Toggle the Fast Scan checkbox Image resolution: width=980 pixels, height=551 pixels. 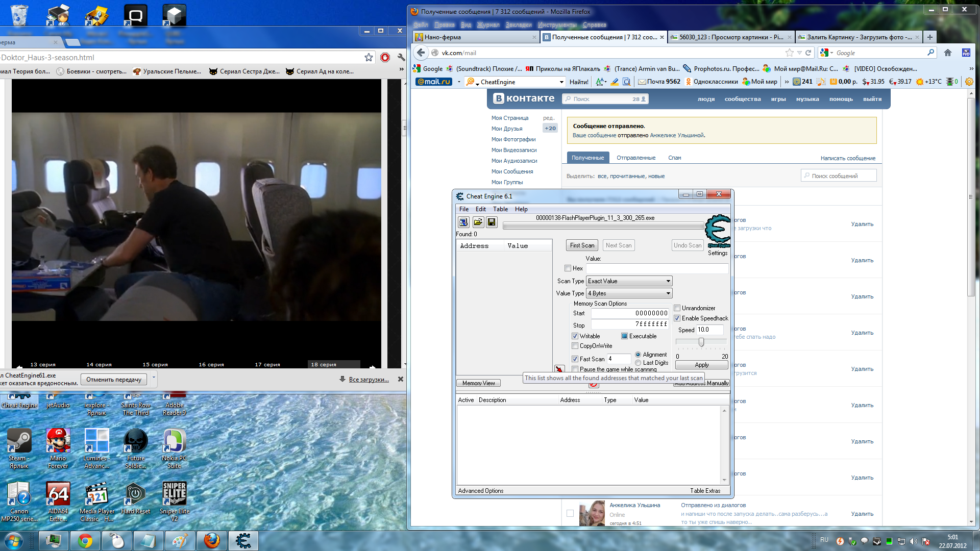tap(575, 359)
